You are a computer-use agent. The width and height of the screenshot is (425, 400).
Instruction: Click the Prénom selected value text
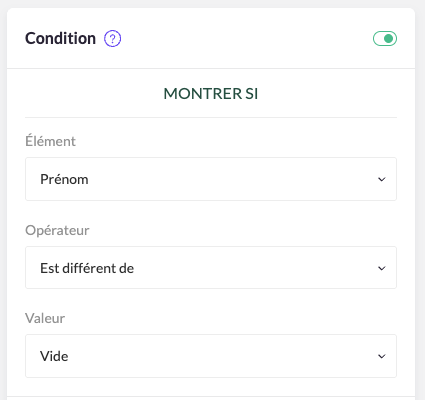(x=64, y=179)
